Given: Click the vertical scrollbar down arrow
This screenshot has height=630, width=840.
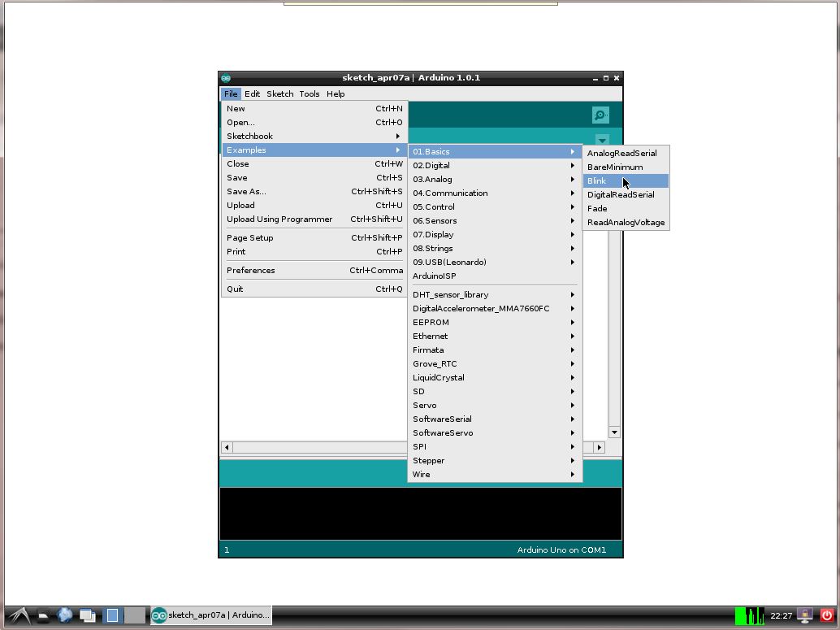Looking at the screenshot, I should point(614,432).
